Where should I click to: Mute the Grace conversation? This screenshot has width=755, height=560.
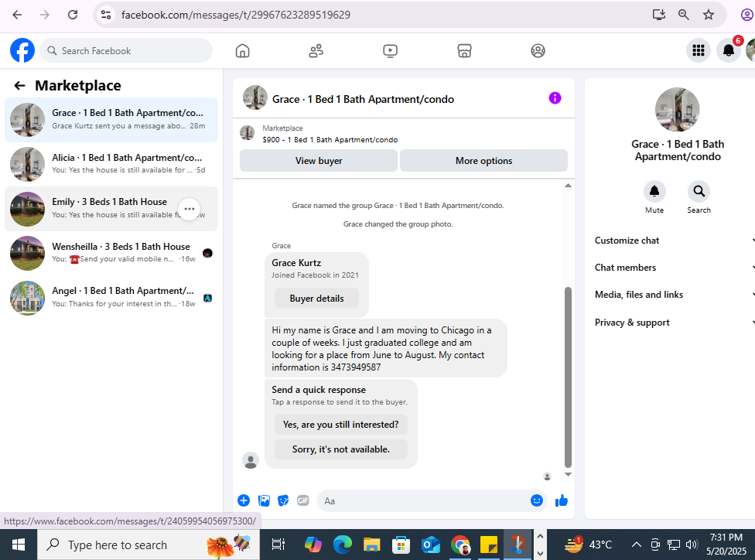pyautogui.click(x=654, y=192)
